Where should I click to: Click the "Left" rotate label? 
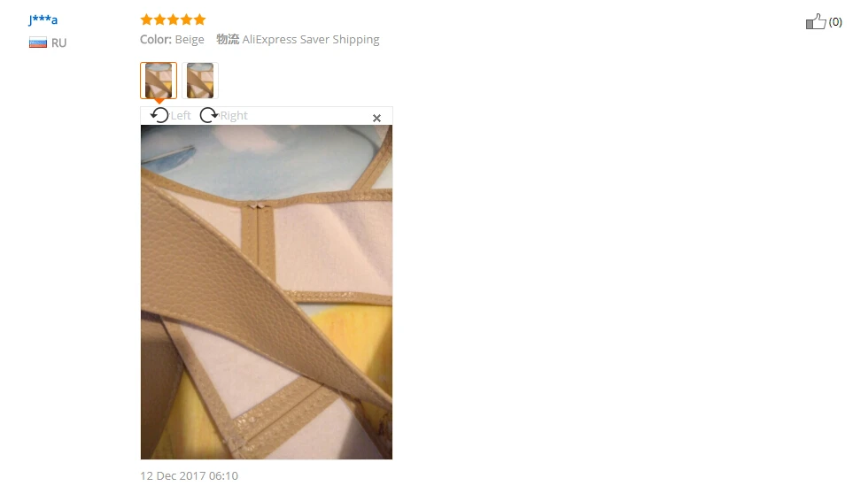(x=181, y=115)
